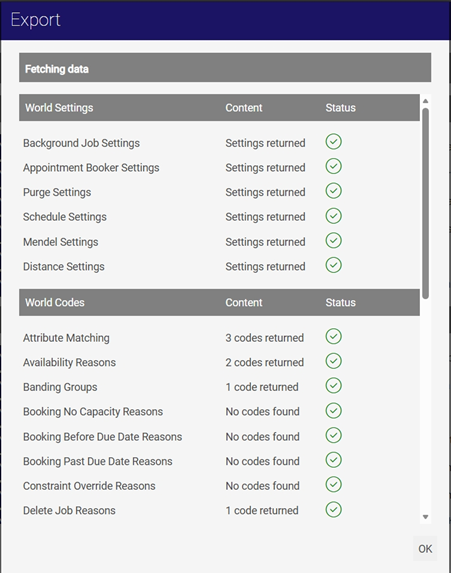
Task: Select the Booking No Capacity Reasons row
Action: (x=219, y=411)
